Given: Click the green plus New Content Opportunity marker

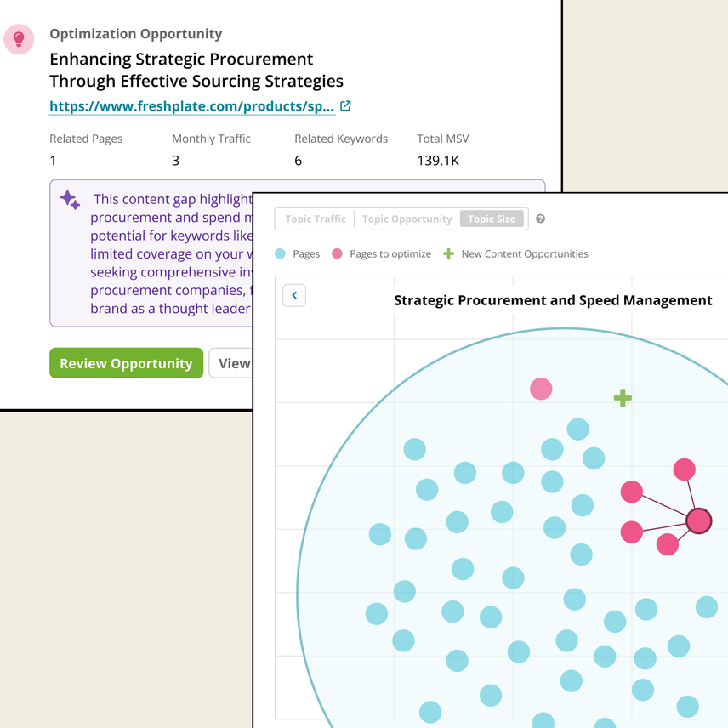Looking at the screenshot, I should (622, 397).
